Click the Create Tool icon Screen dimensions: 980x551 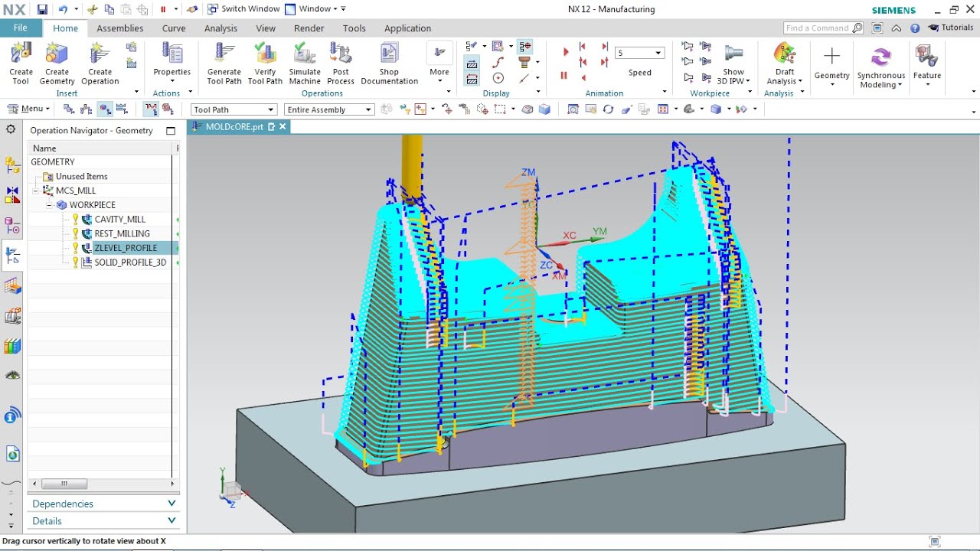21,54
